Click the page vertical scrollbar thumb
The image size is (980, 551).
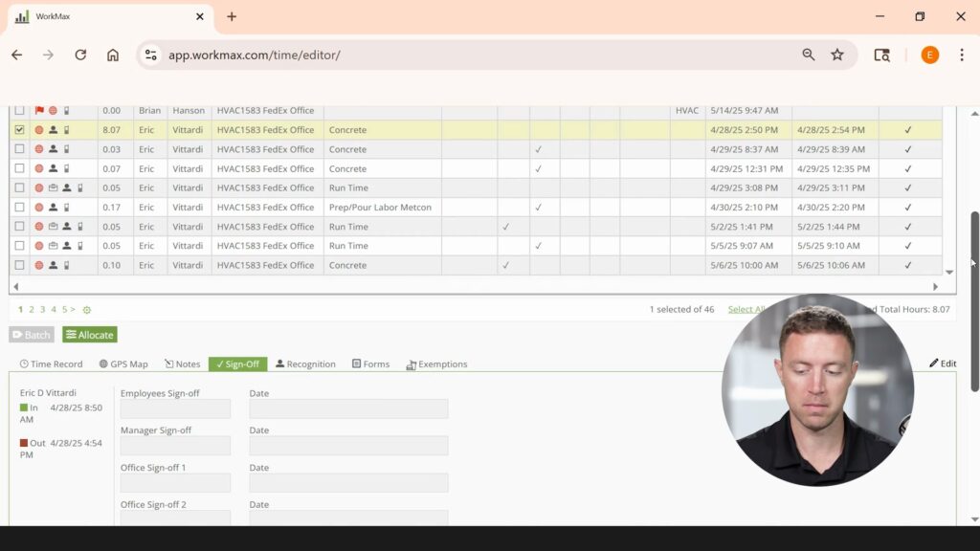(x=974, y=301)
